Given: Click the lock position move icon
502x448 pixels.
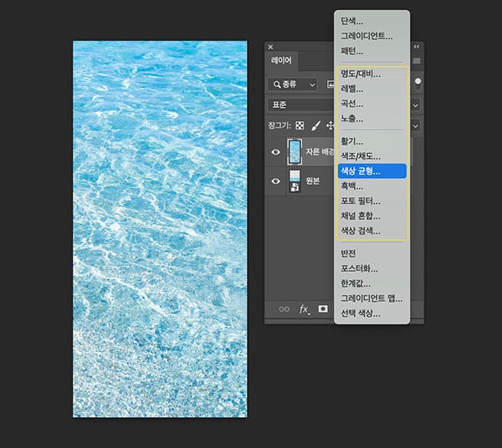Looking at the screenshot, I should click(330, 126).
